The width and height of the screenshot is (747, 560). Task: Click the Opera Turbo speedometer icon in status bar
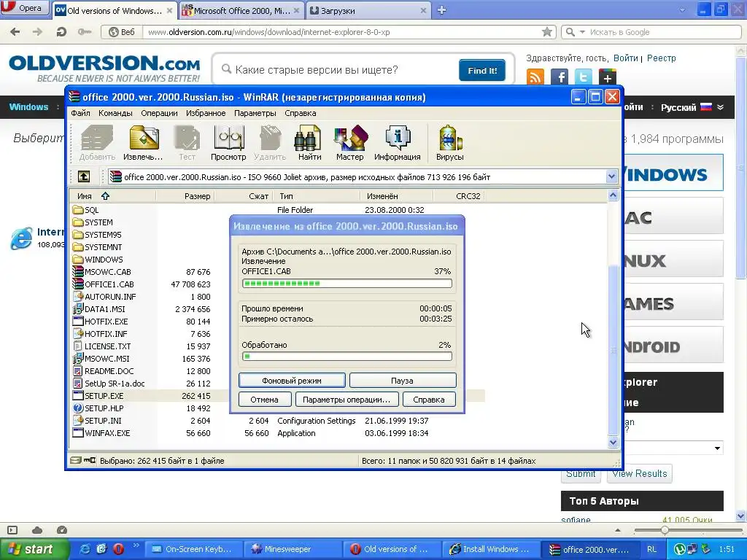pyautogui.click(x=62, y=530)
